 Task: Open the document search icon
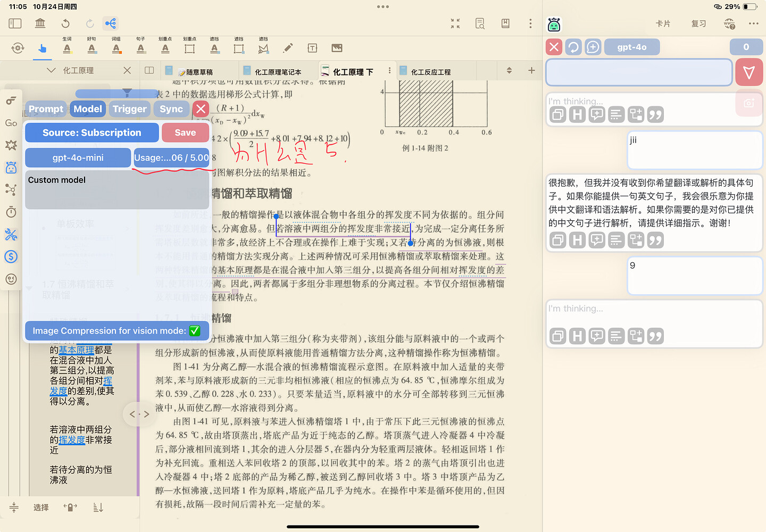[480, 23]
